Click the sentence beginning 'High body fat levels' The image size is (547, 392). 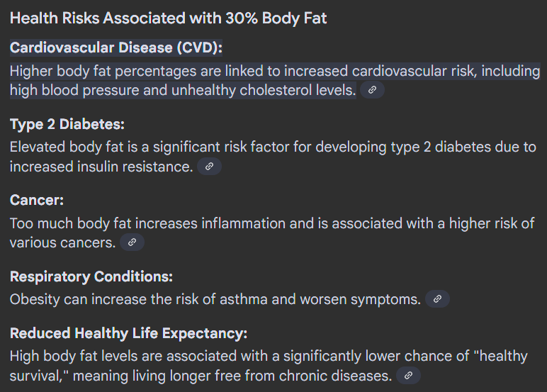coord(269,366)
